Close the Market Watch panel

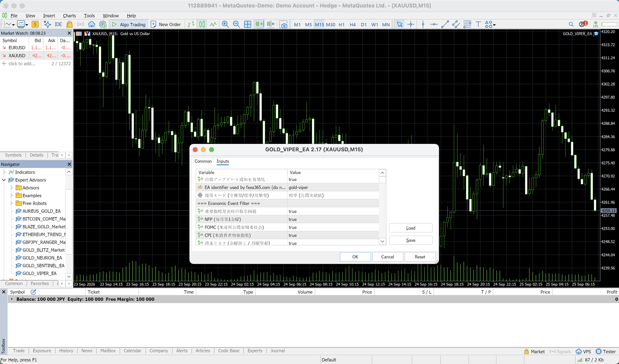coord(69,33)
